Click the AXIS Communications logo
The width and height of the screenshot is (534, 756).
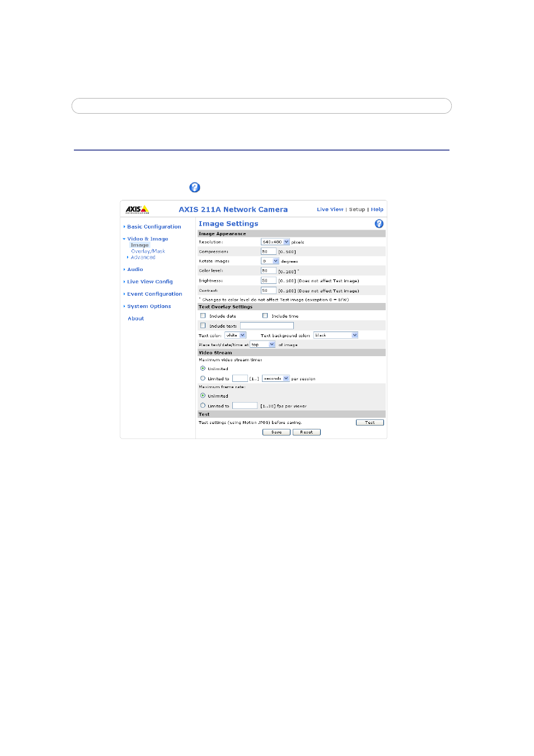pos(137,209)
